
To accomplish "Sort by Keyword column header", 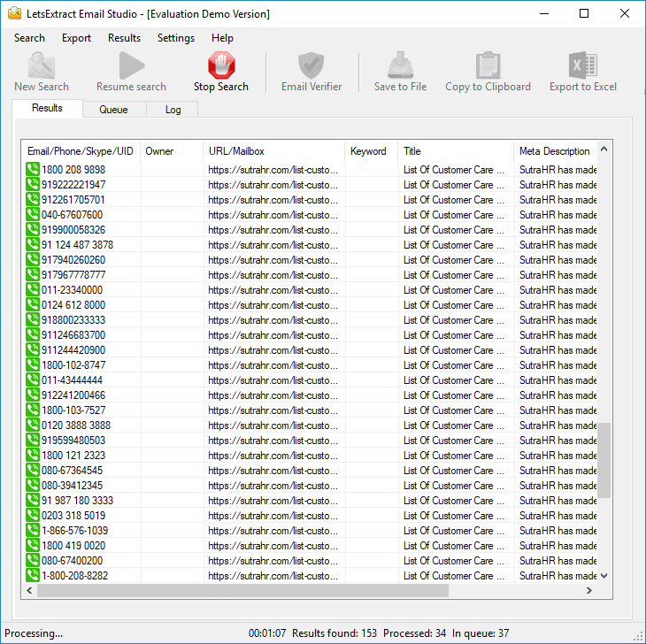I will (372, 151).
